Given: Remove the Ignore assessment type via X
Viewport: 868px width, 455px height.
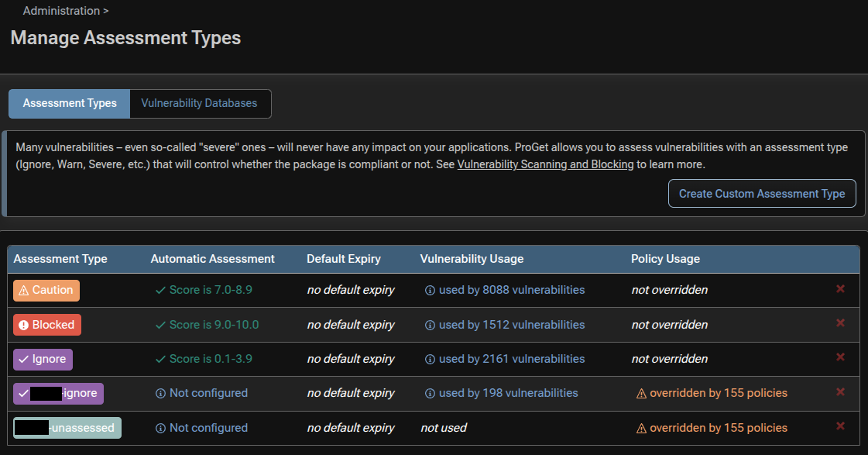Looking at the screenshot, I should (840, 357).
